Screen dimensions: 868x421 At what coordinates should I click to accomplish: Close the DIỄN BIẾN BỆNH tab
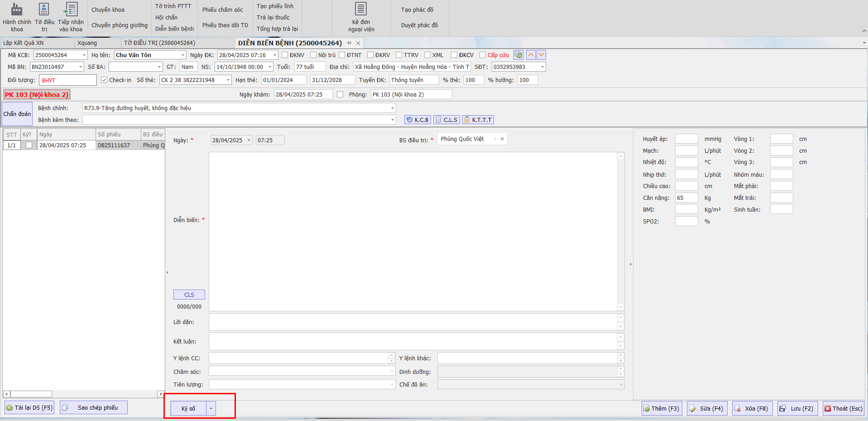[x=358, y=43]
